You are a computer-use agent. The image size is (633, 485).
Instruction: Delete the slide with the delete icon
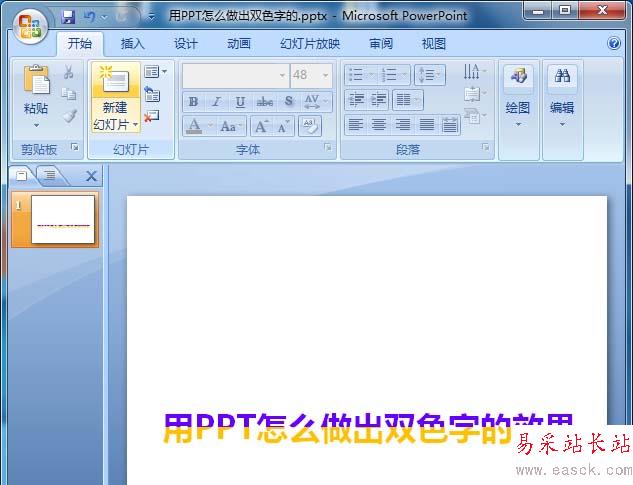point(151,116)
